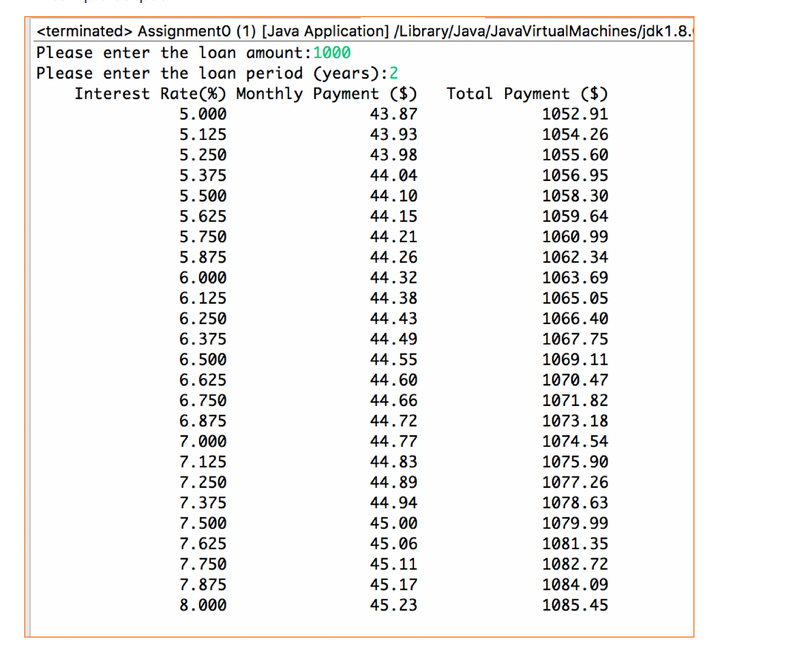Select monthly payment 44.15

coord(393,216)
